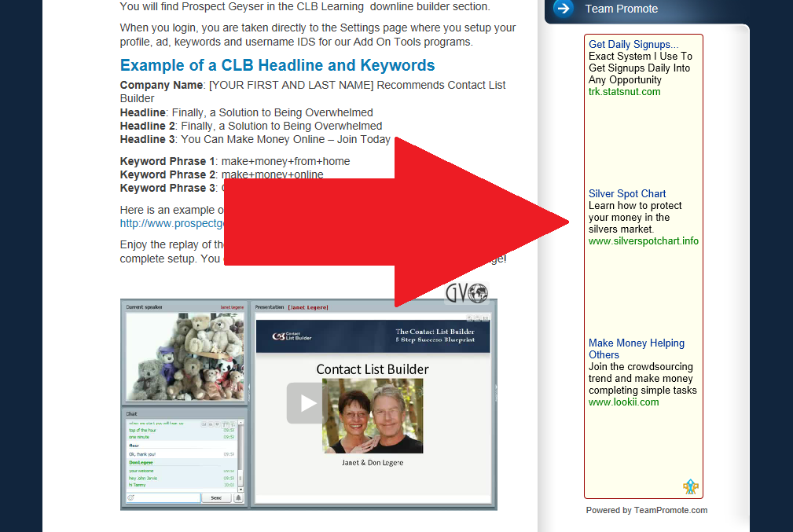Click 'Exact System I Use To' ad text
The width and height of the screenshot is (793, 532).
coord(641,56)
